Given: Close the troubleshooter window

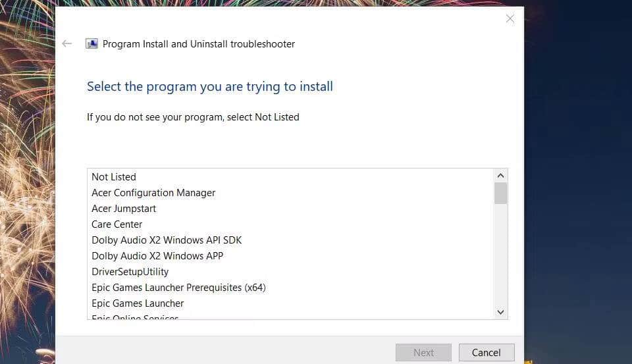Looking at the screenshot, I should pos(510,18).
